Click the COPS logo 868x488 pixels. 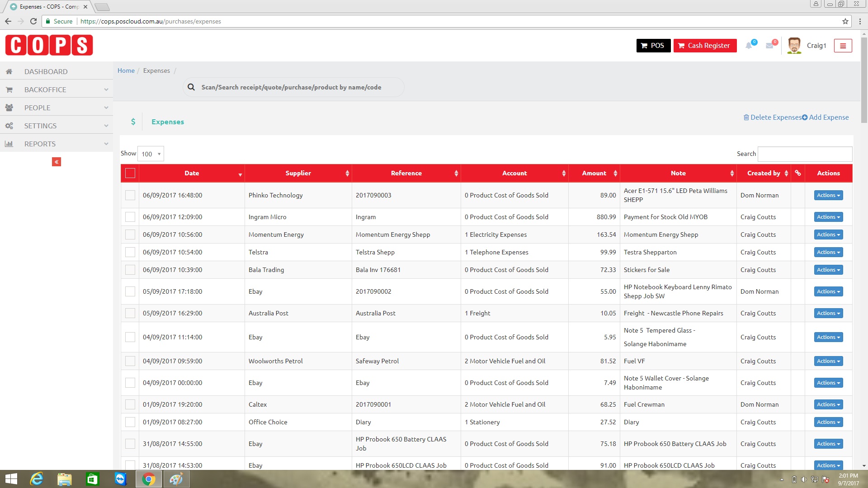(x=49, y=45)
